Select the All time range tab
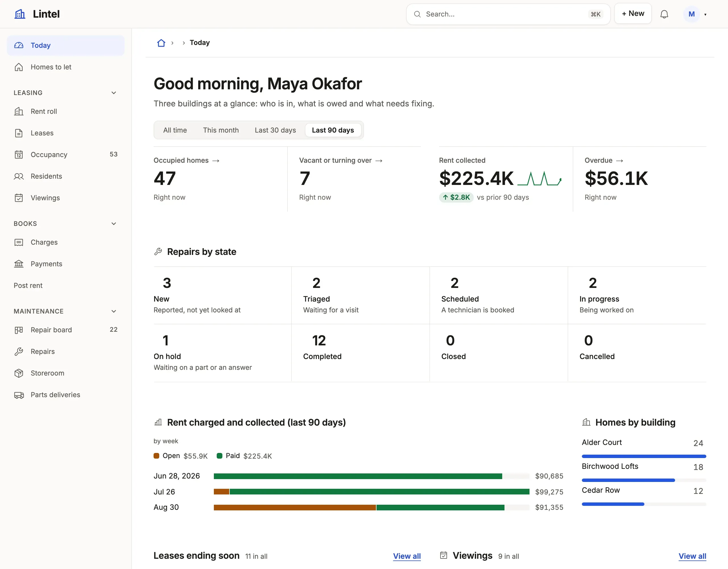Screen dimensions: 728x569 click(175, 130)
